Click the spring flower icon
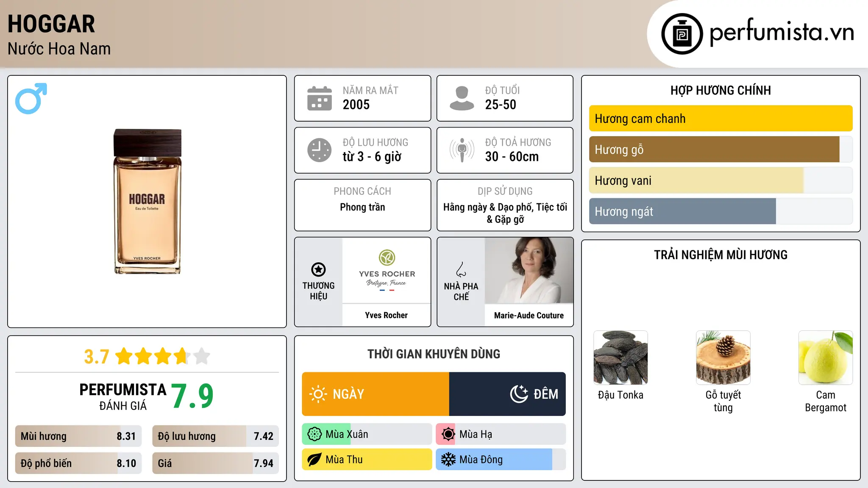The width and height of the screenshot is (868, 488). pos(314,434)
